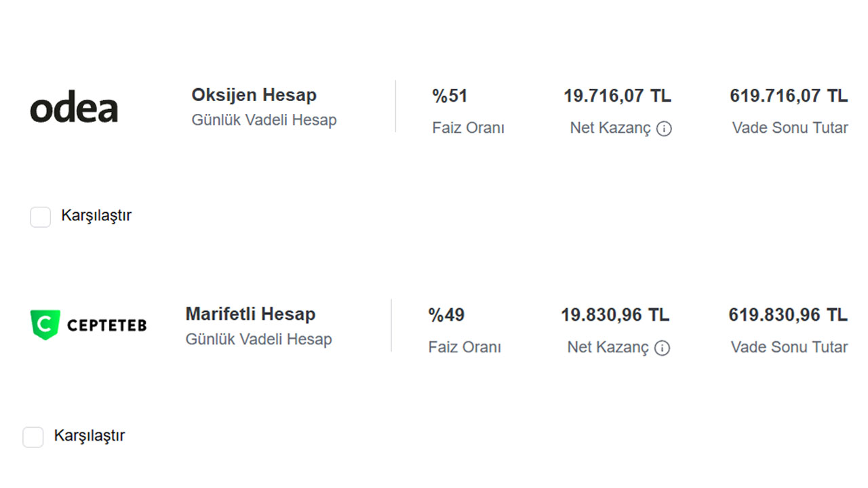868x488 pixels.
Task: Click the CEPTETEB logo
Action: [88, 325]
